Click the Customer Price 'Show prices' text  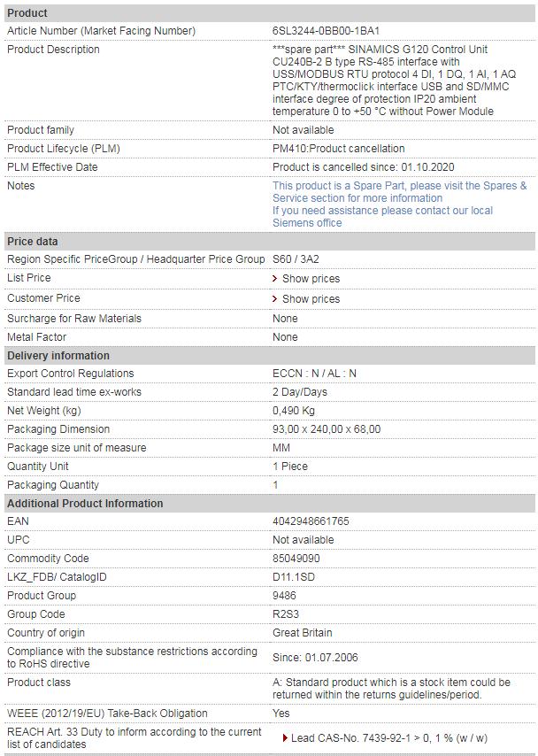[x=311, y=299]
